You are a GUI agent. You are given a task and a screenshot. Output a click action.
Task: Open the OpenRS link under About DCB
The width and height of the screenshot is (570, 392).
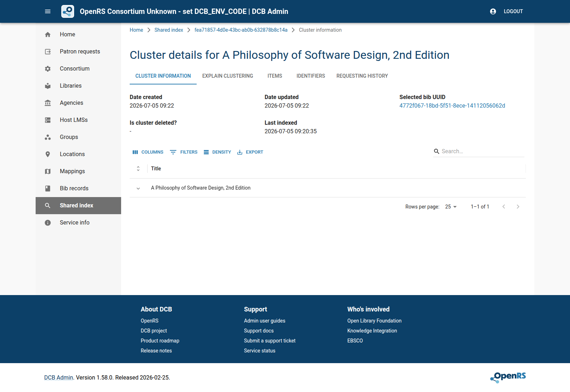[x=150, y=321]
